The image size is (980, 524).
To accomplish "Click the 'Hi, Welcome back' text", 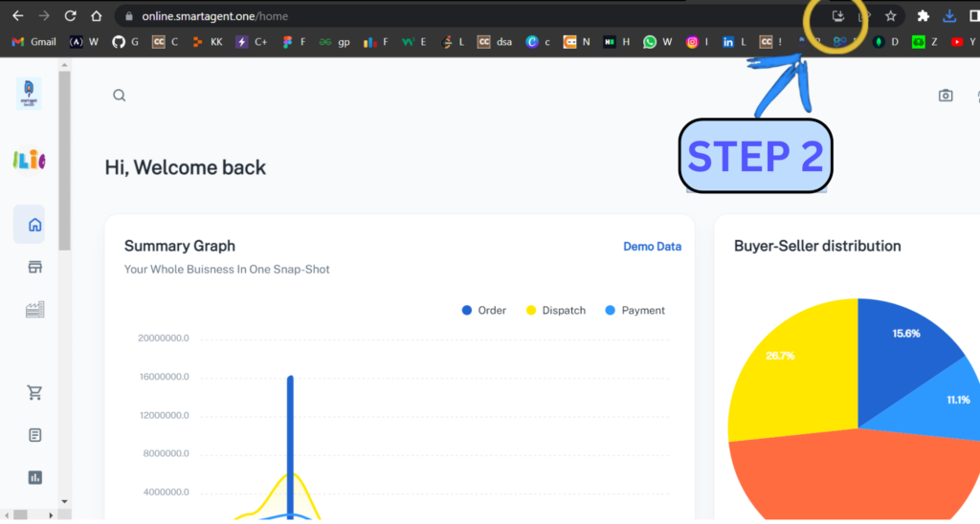I will tap(185, 167).
